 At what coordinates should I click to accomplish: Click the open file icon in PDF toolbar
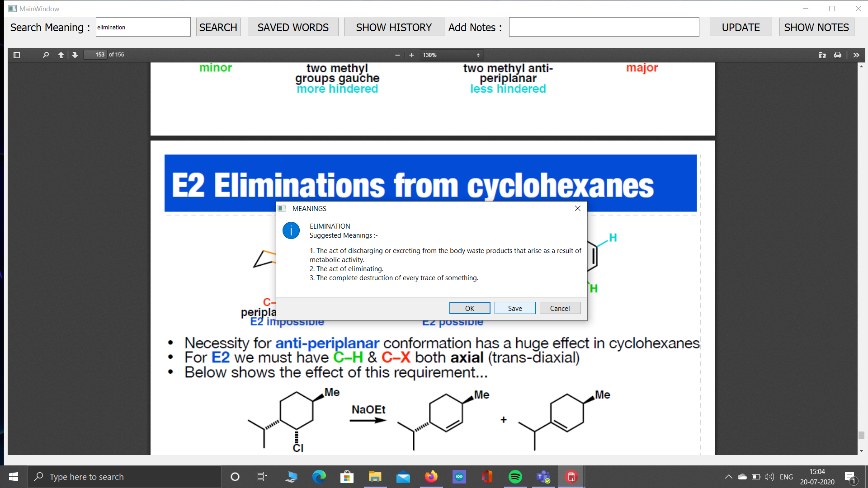pos(822,55)
